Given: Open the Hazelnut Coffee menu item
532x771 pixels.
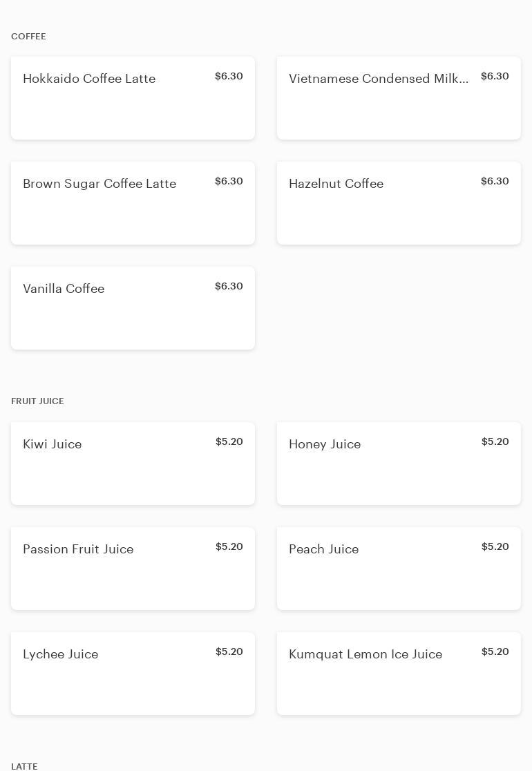Looking at the screenshot, I should click(399, 203).
